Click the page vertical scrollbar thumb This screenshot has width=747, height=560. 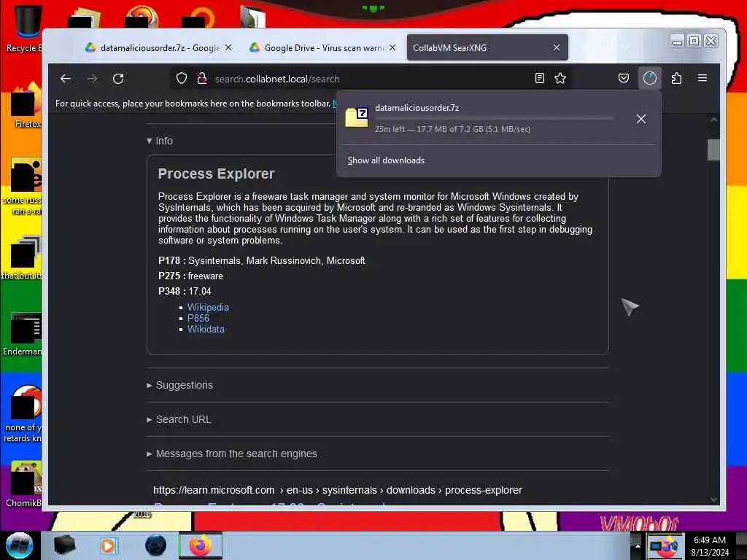click(x=713, y=150)
